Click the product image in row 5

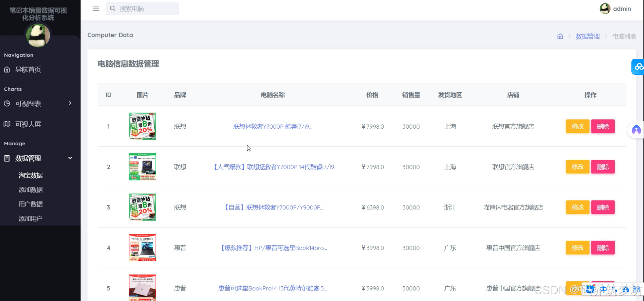point(143,288)
